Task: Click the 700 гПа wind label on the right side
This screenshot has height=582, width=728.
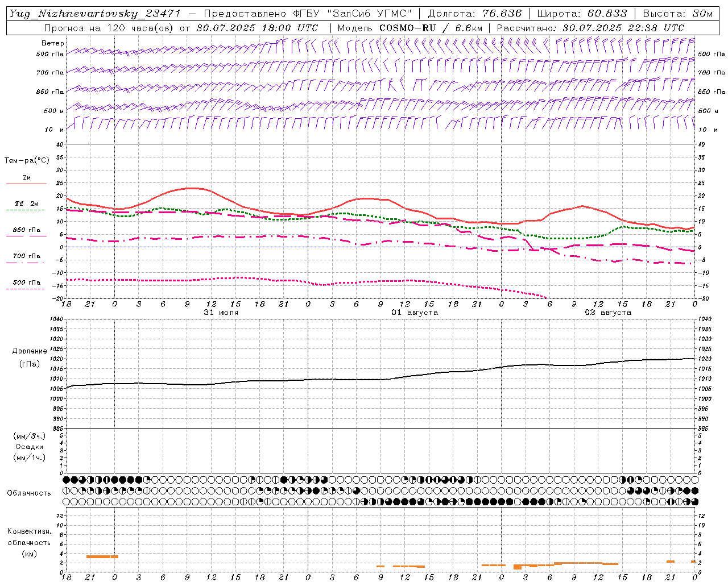Action: tap(712, 73)
